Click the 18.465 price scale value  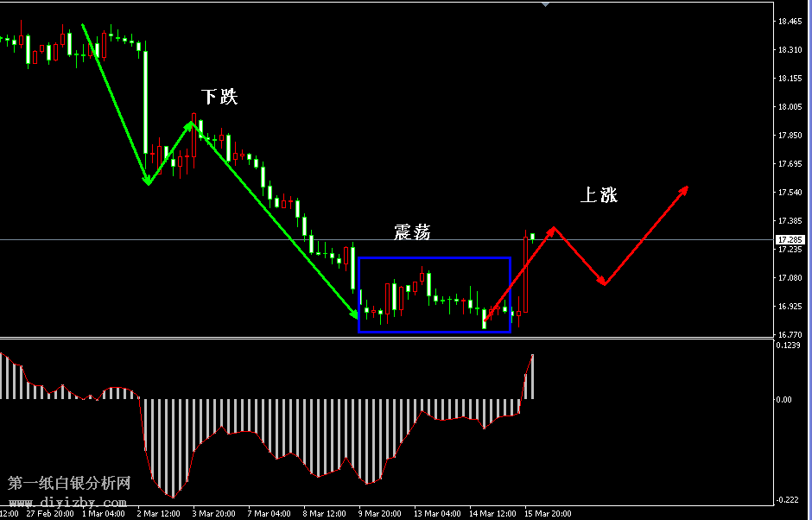[x=790, y=22]
